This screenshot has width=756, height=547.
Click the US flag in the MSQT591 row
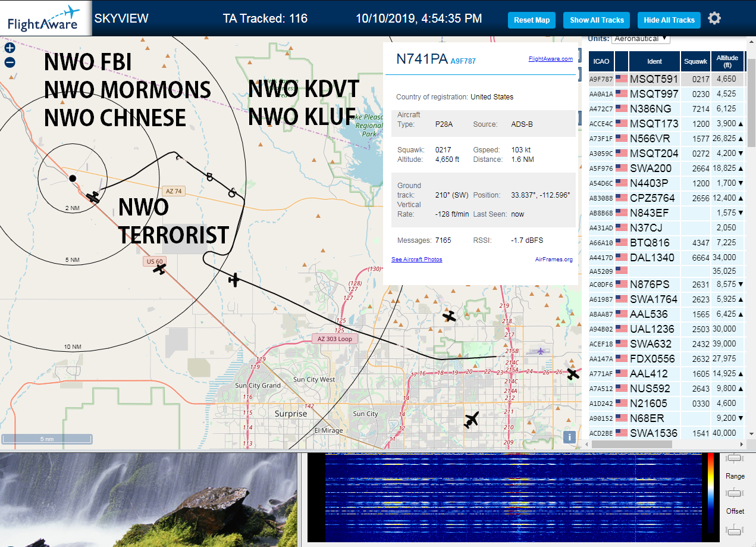(622, 79)
